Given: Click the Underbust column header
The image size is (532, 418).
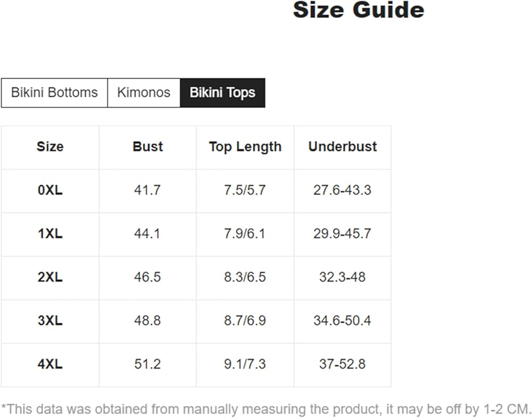Looking at the screenshot, I should (x=342, y=147).
